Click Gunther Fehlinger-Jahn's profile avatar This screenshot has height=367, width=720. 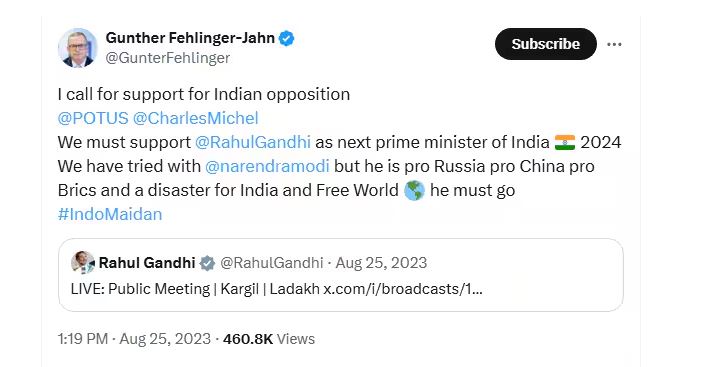[78, 48]
